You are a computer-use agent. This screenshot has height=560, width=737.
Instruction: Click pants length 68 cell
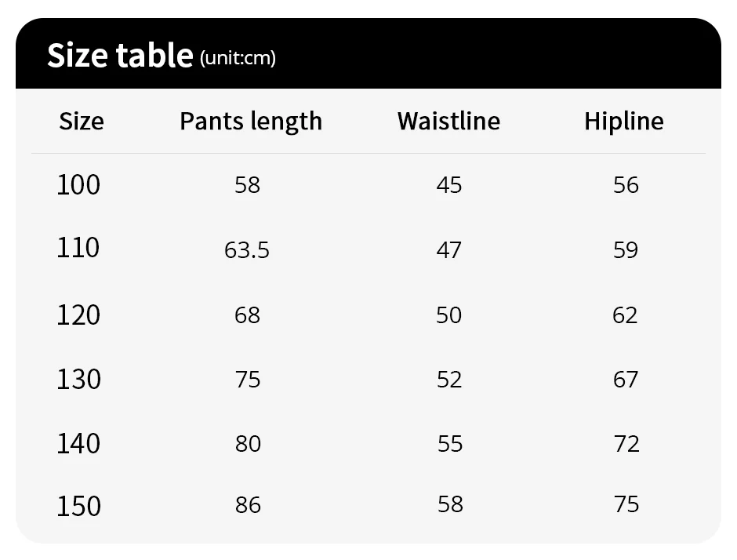[247, 315]
